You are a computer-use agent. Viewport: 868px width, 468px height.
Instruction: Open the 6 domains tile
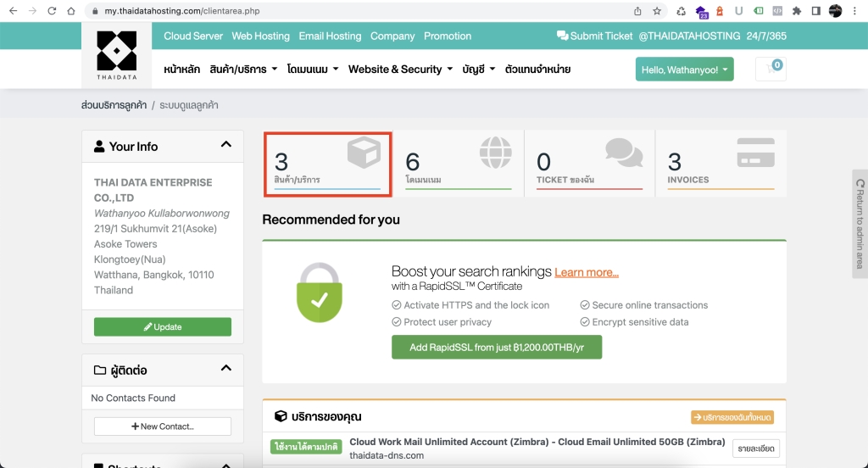click(x=459, y=164)
